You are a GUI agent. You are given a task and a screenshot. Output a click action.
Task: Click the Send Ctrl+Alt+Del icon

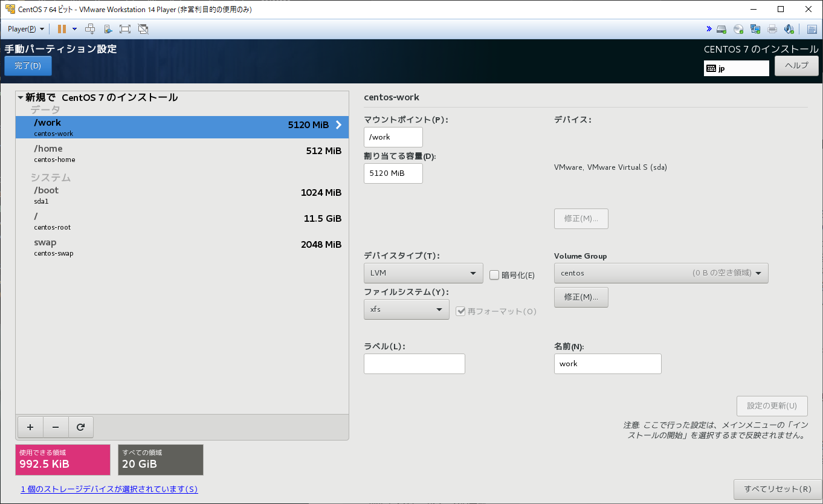coord(90,29)
